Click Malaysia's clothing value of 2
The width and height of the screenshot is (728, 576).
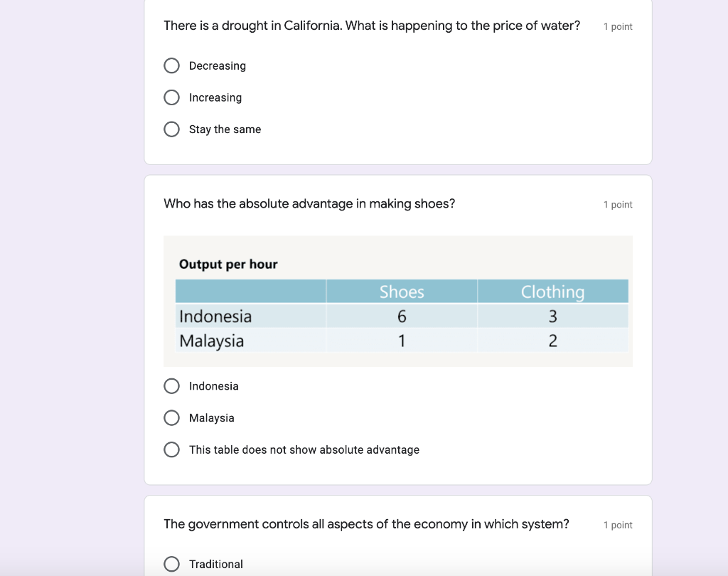552,341
